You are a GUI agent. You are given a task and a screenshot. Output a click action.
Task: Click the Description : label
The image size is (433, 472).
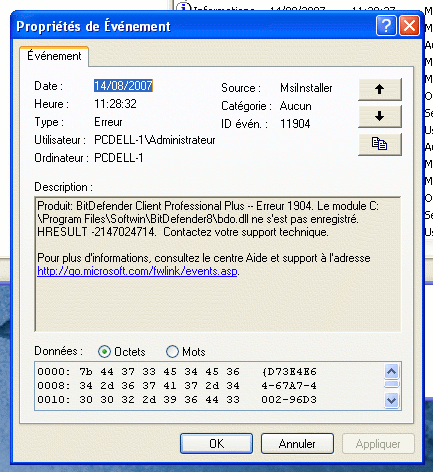click(x=63, y=187)
